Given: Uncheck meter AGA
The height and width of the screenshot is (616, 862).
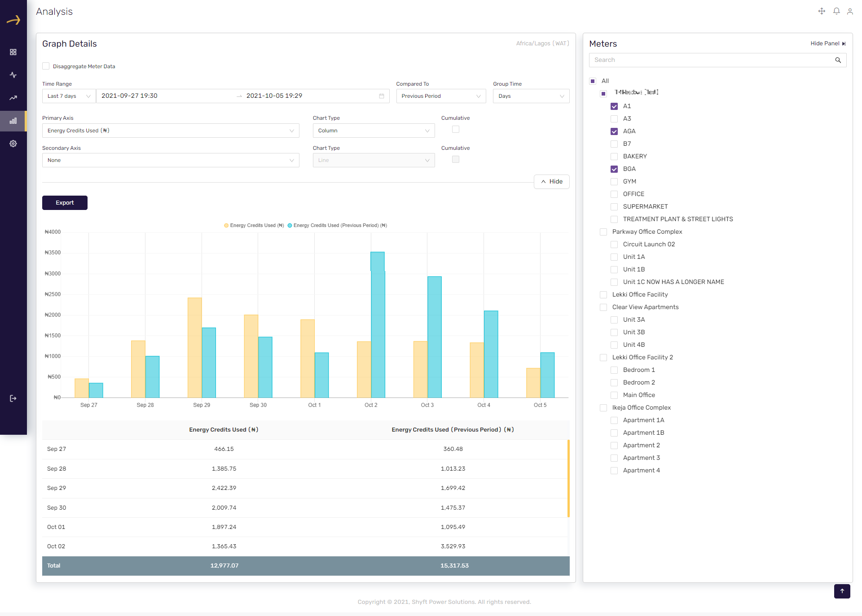Looking at the screenshot, I should [614, 131].
